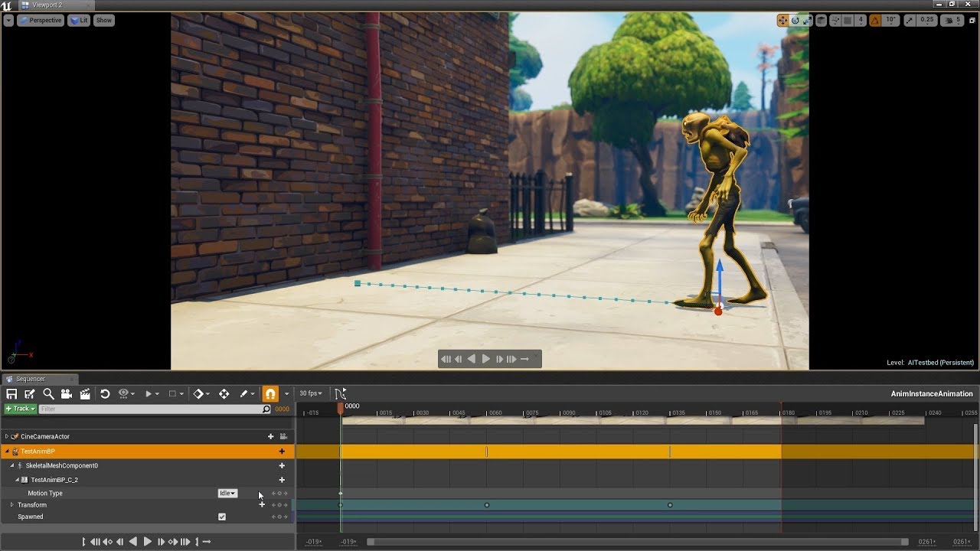Open the curve editor icon next to fps
The height and width of the screenshot is (551, 980).
tap(341, 394)
